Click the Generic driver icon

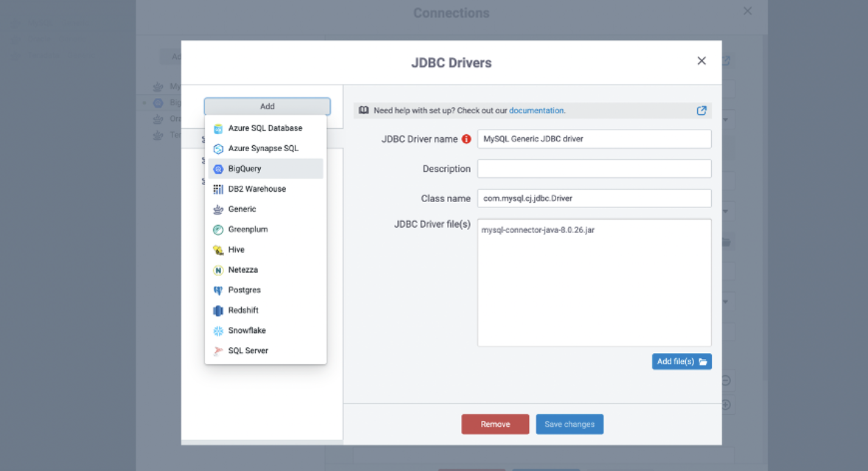[x=218, y=209]
